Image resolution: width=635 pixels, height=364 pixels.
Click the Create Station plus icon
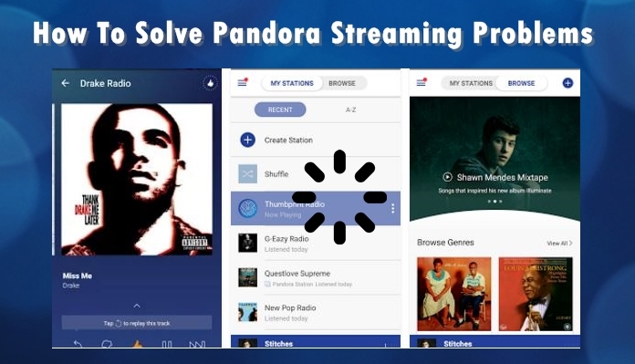(248, 140)
